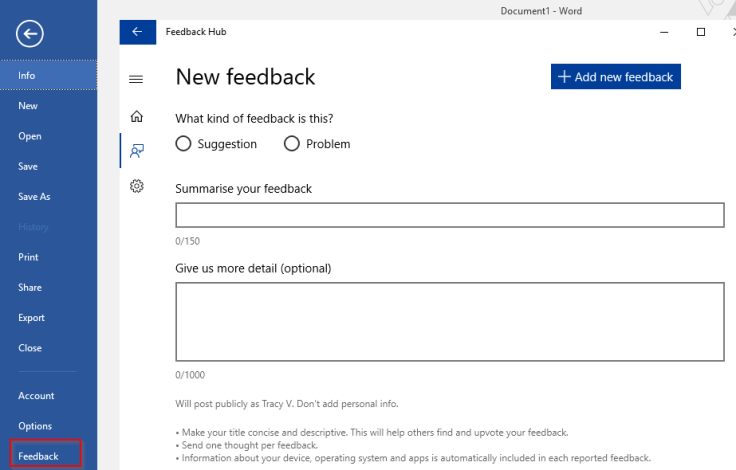Open the Info tab in Word backstage
Screen dimensions: 736x470
48,75
